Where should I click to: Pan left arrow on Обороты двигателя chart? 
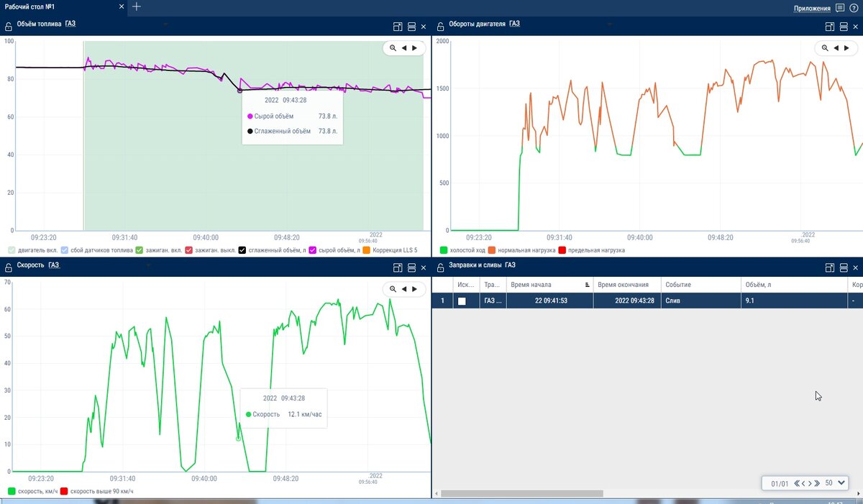pyautogui.click(x=836, y=48)
